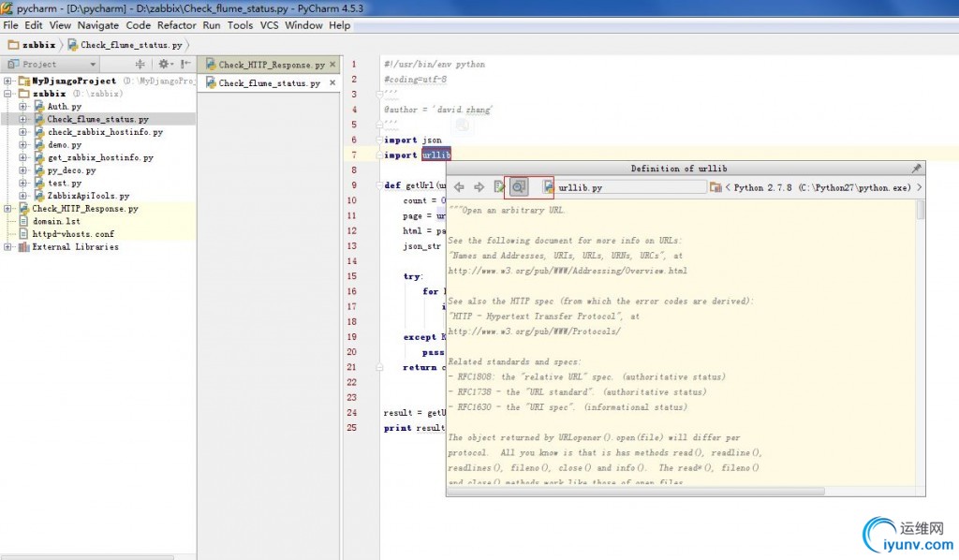Expand the Auth.py node
Viewport: 959px width, 560px height.
coord(22,107)
